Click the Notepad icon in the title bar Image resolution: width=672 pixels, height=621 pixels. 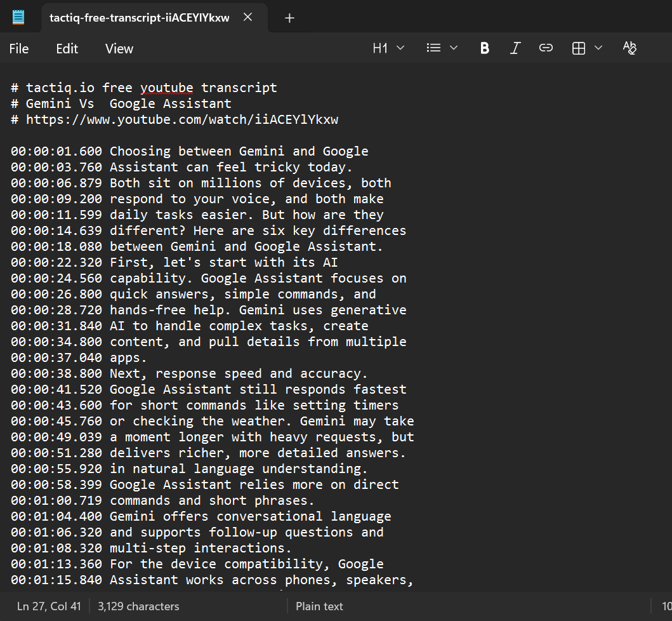(x=16, y=17)
